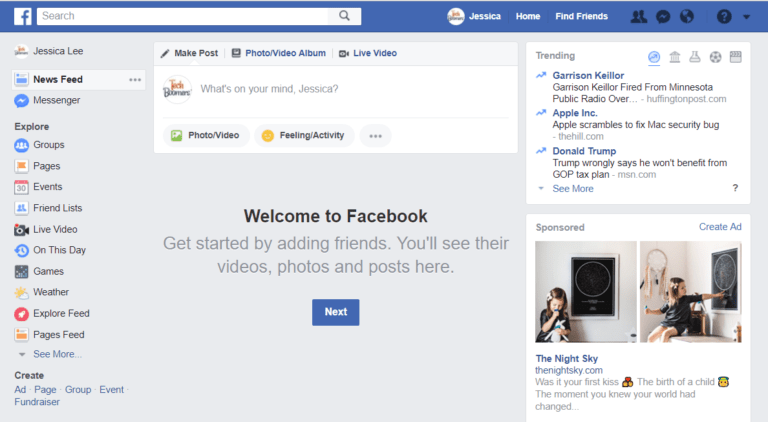Select the Top Trends icon
This screenshot has height=422, width=768.
click(654, 57)
